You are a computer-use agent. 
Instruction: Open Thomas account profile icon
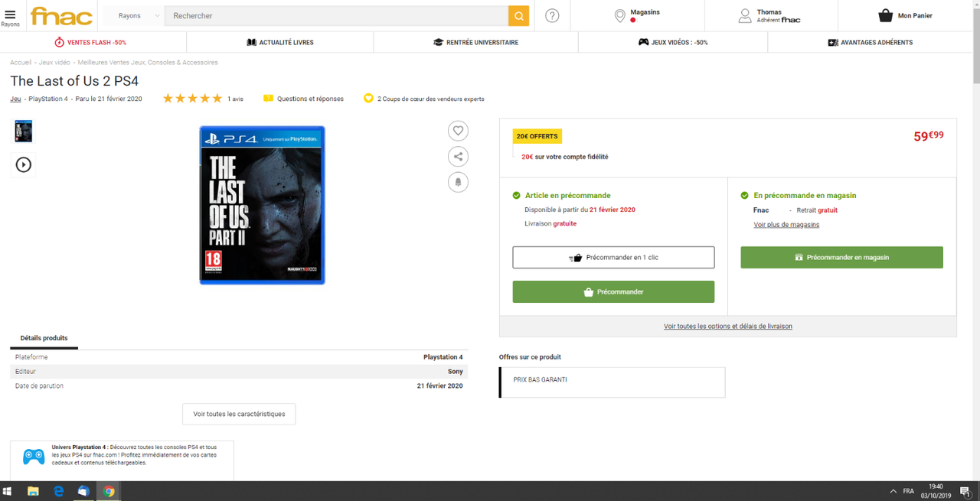click(745, 15)
